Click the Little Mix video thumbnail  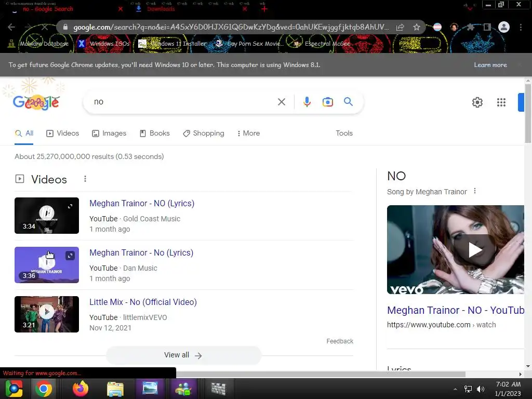tap(47, 314)
